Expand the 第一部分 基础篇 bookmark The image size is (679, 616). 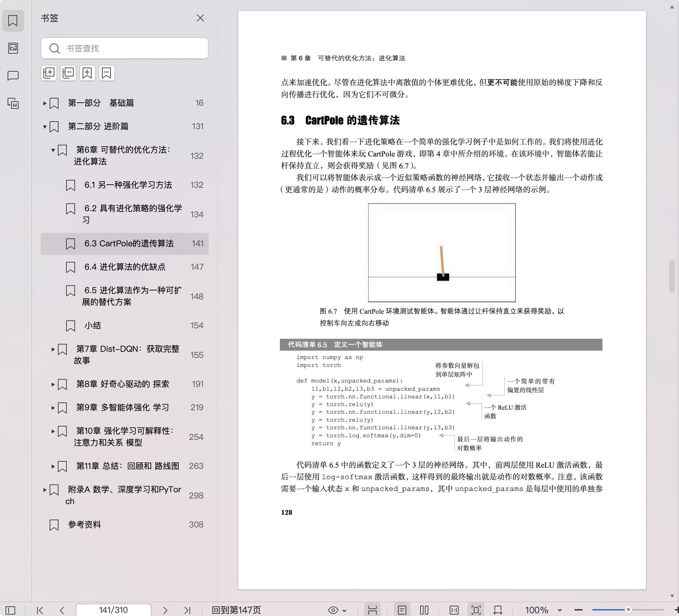tap(45, 103)
